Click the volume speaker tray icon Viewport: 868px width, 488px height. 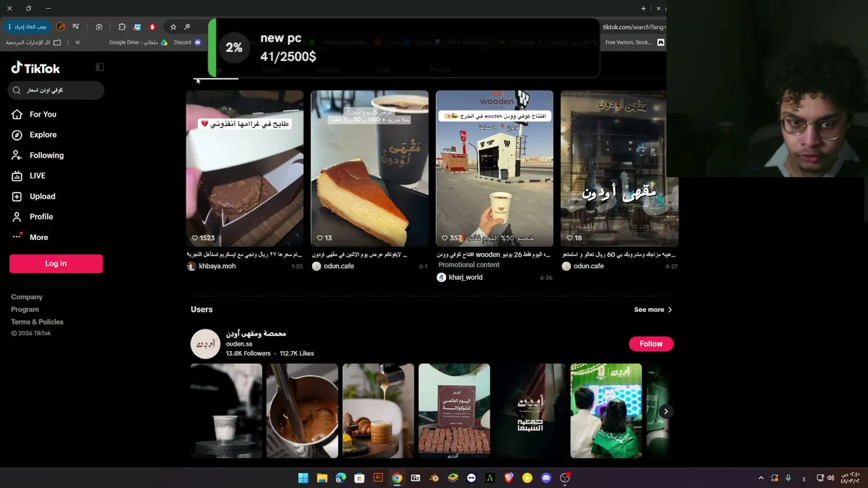831,478
